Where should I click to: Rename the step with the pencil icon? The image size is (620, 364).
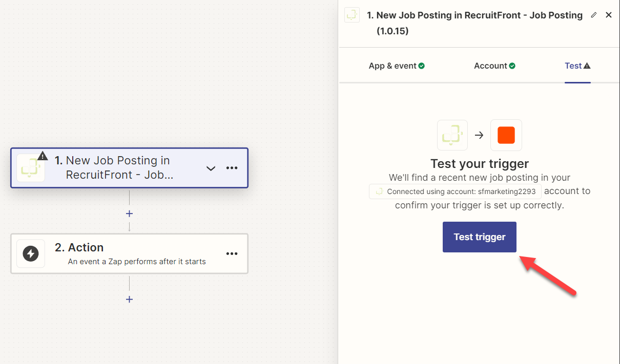pyautogui.click(x=594, y=15)
